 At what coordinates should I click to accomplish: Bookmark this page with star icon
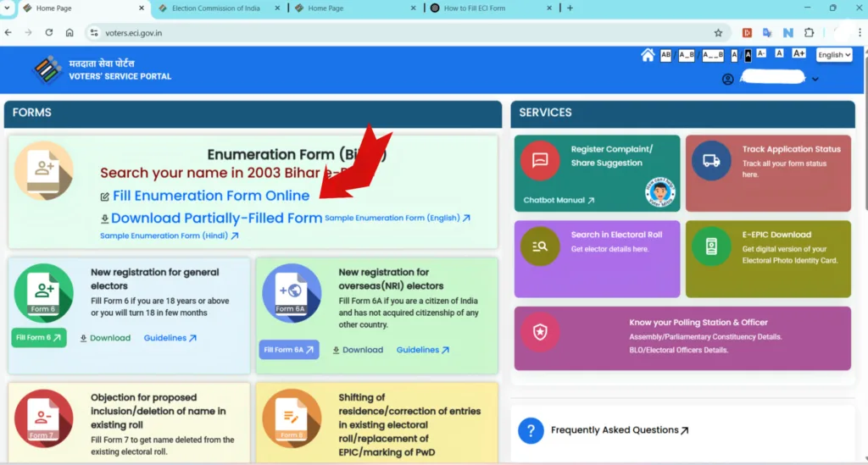718,33
